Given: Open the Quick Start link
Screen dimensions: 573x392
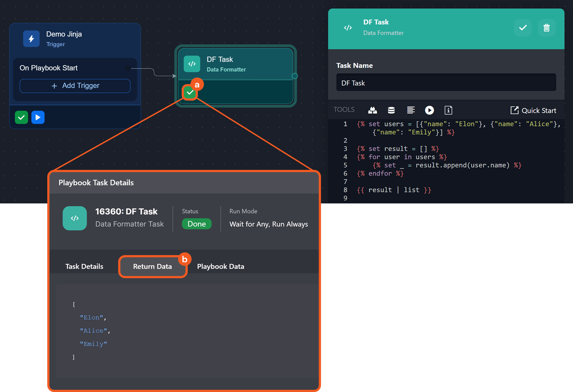Looking at the screenshot, I should click(533, 111).
